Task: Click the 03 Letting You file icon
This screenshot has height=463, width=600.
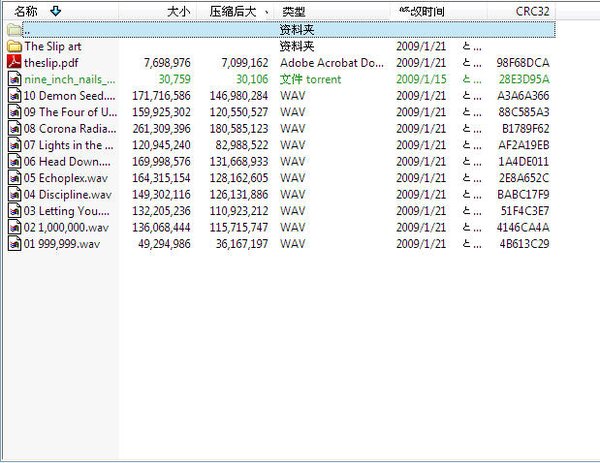Action: tap(15, 211)
